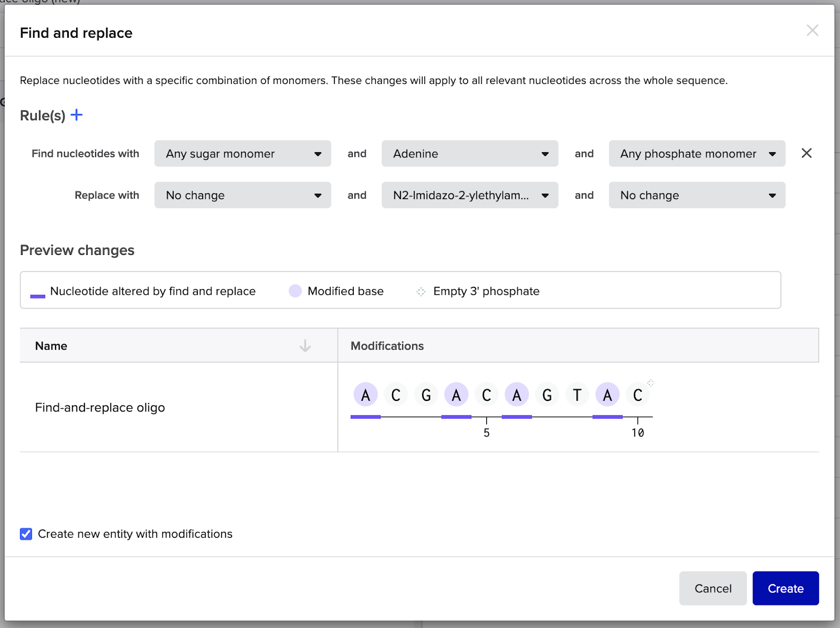Toggle Create new entity with modifications checkbox
This screenshot has width=840, height=628.
[26, 534]
